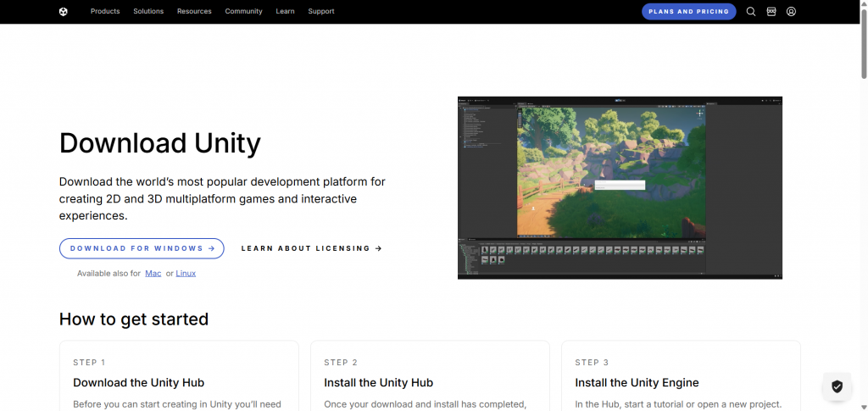Open the Products menu
Viewport: 868px width, 411px height.
105,12
